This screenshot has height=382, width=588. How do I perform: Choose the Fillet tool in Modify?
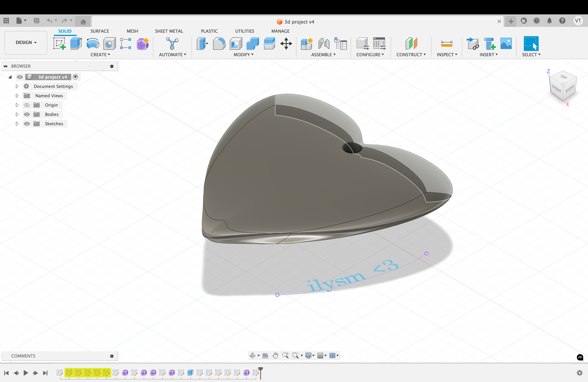coord(219,44)
